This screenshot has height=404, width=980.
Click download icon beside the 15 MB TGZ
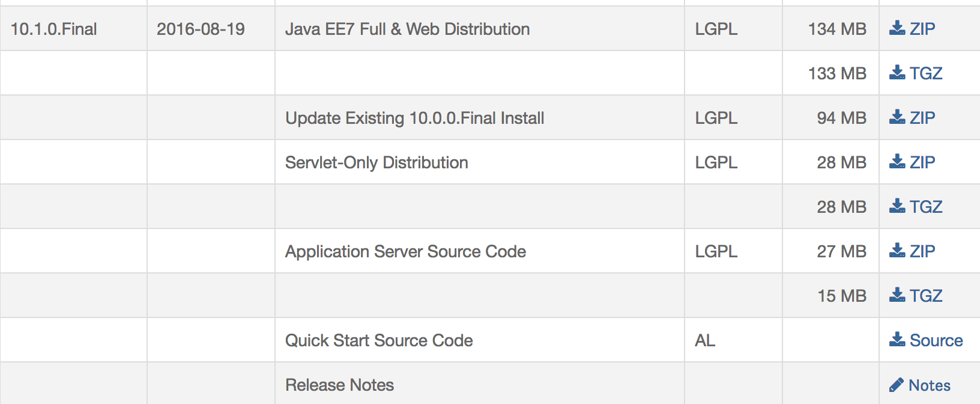tap(897, 295)
